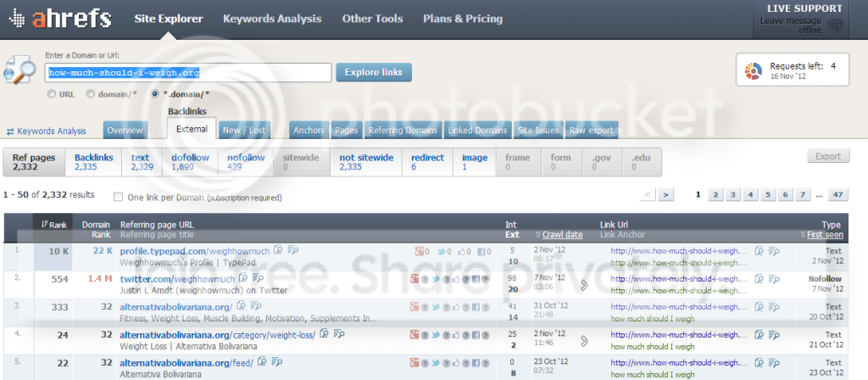This screenshot has width=868, height=380.
Task: Open Plans & Pricing page
Action: coord(463,19)
